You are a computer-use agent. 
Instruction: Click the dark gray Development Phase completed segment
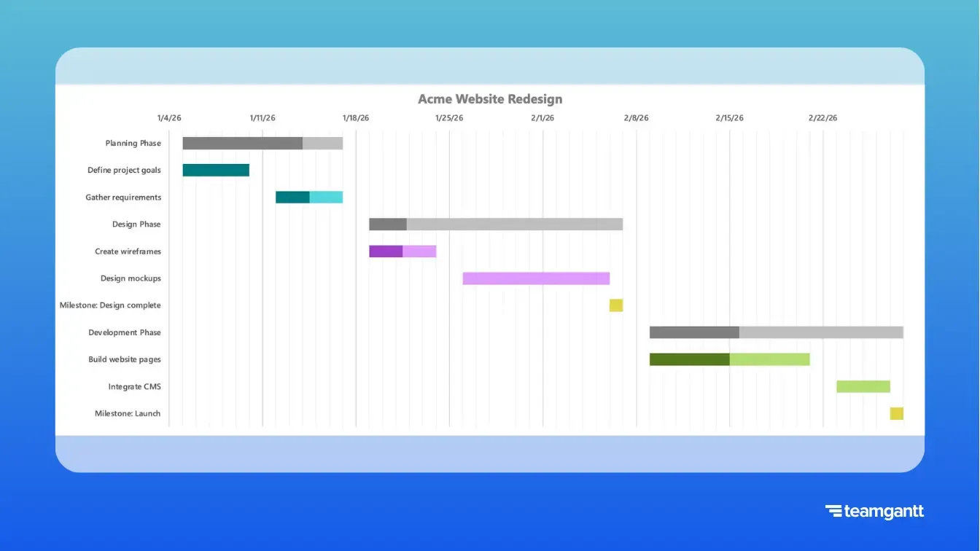[x=694, y=332]
